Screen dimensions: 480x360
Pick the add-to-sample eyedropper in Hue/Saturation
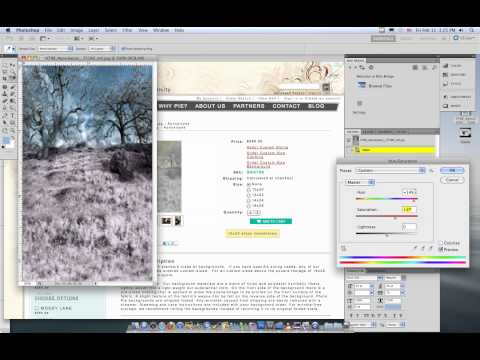pos(423,248)
